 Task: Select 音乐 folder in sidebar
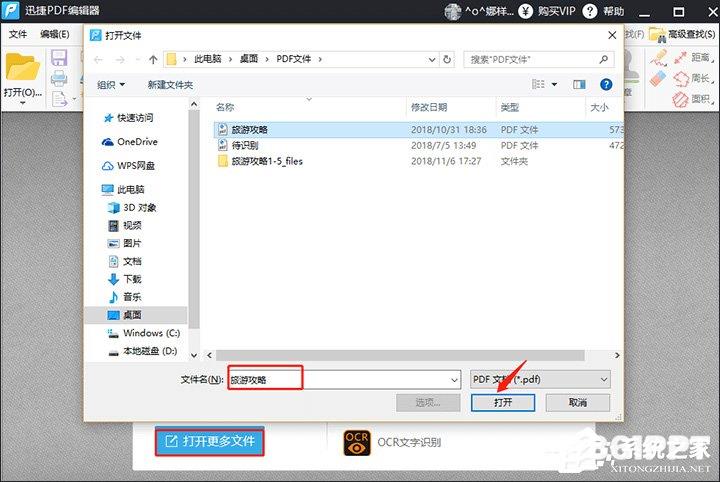pos(125,297)
